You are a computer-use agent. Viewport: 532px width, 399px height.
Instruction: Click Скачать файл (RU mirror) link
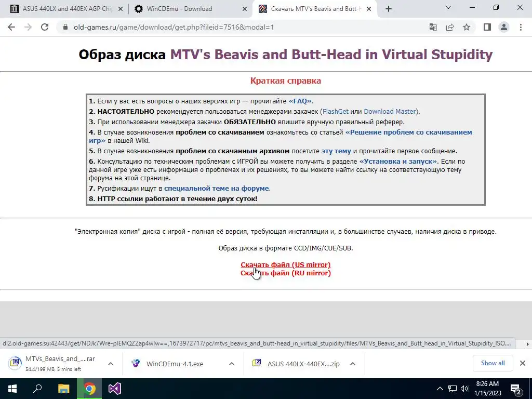click(x=286, y=273)
